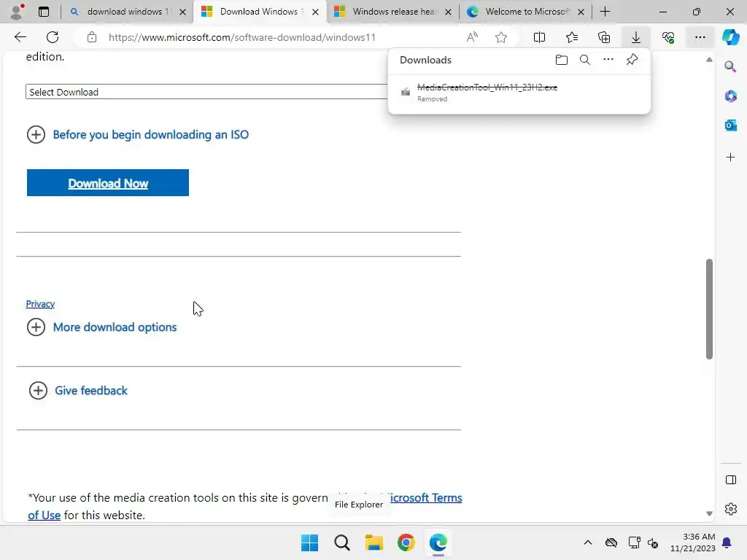Open Copilot sidebar button
Viewport: 747px width, 560px height.
click(x=730, y=37)
